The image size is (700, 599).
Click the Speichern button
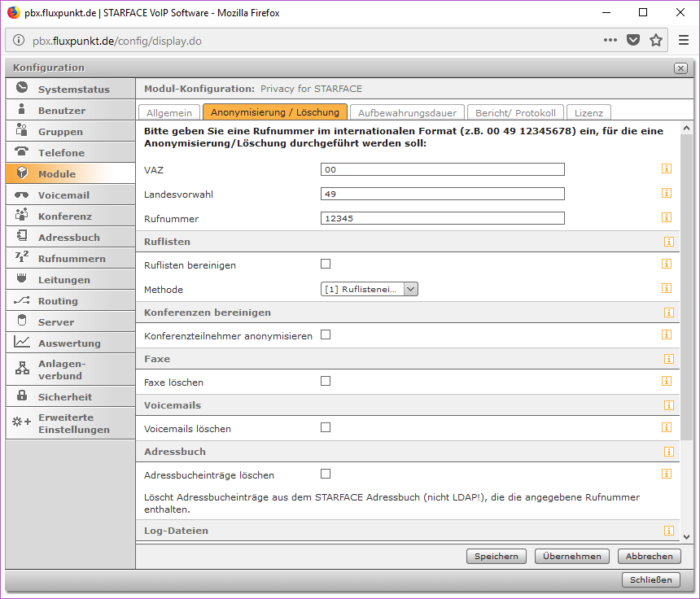pos(497,556)
